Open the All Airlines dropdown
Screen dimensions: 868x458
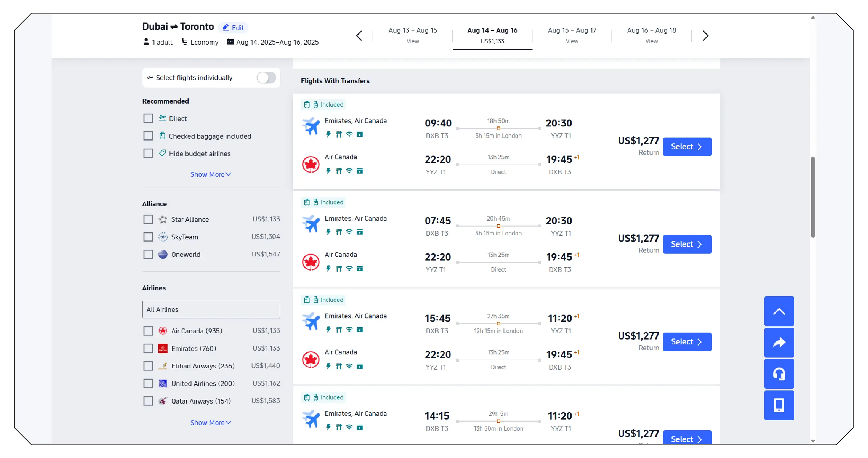(211, 309)
